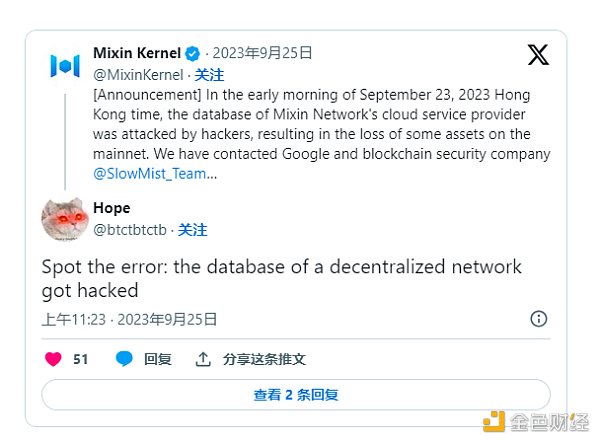Follow Hope via 关注 link
Image resolution: width=600 pixels, height=443 pixels.
click(x=192, y=230)
